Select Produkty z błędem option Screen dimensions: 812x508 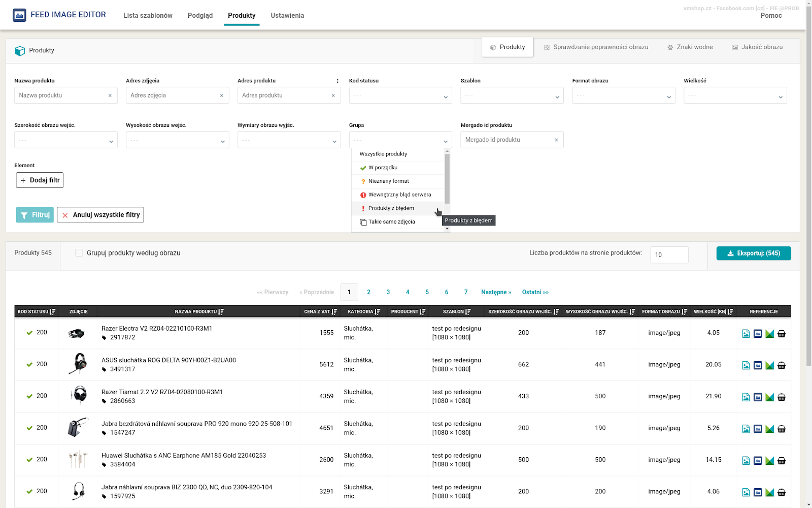coord(398,208)
